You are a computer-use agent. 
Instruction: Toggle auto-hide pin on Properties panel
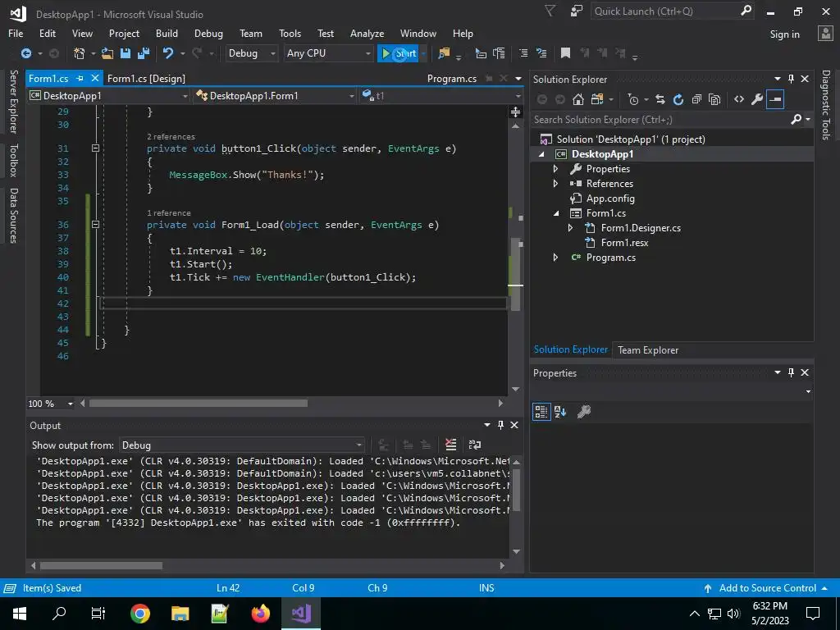pos(792,372)
